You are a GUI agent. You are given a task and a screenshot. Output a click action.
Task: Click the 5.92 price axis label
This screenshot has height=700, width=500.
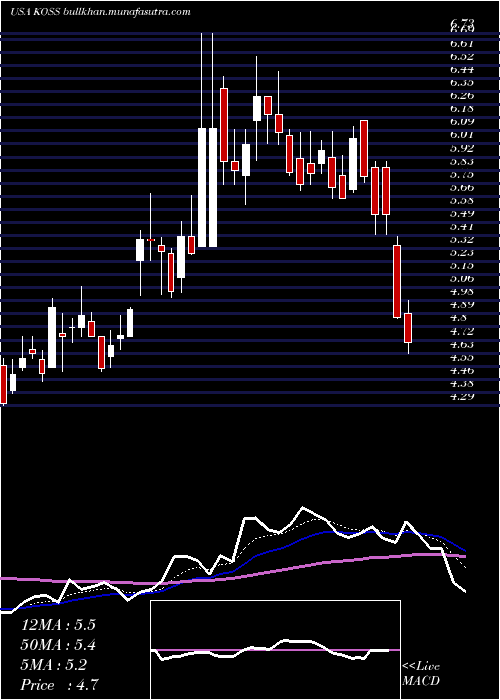click(x=462, y=148)
